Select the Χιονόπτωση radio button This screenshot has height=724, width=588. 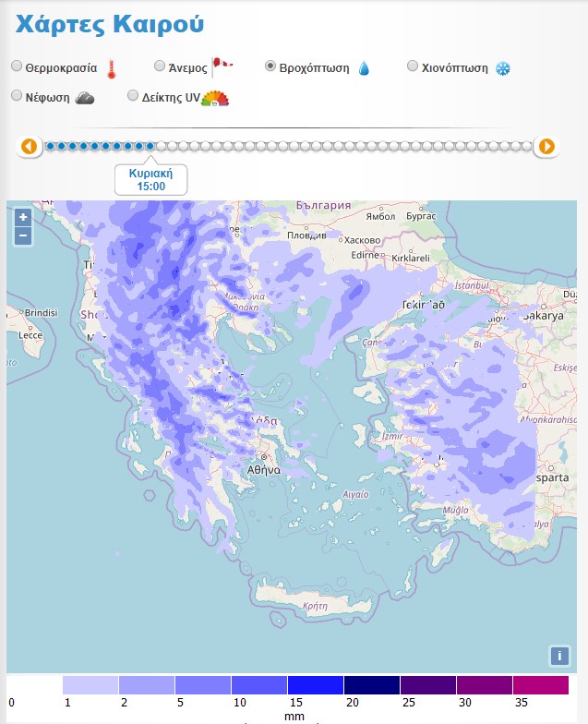click(x=413, y=66)
